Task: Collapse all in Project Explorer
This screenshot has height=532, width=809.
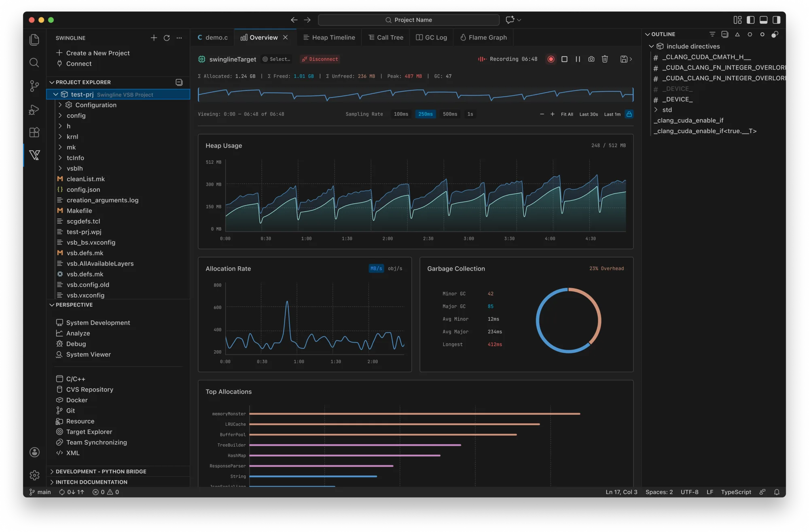Action: pos(179,82)
